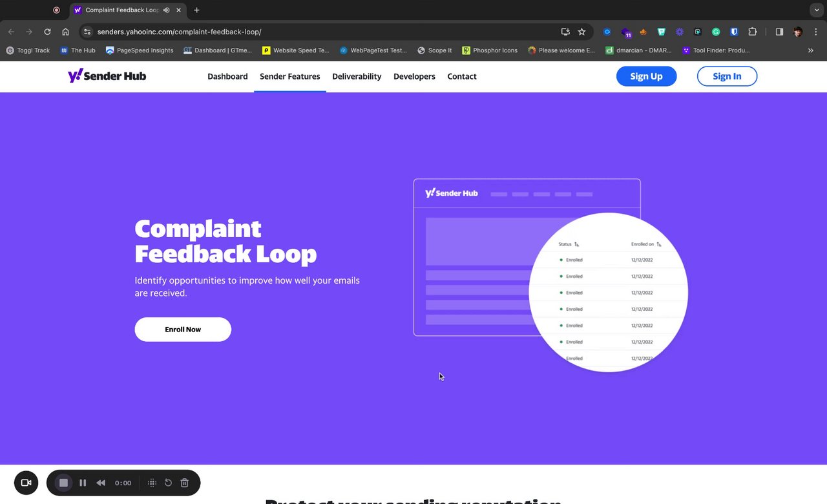
Task: Open 'Please welcome E...' bookmark
Action: coord(561,50)
